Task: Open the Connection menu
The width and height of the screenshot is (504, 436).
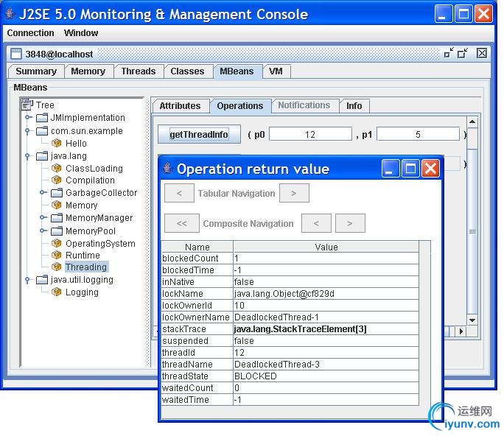Action: pos(30,32)
